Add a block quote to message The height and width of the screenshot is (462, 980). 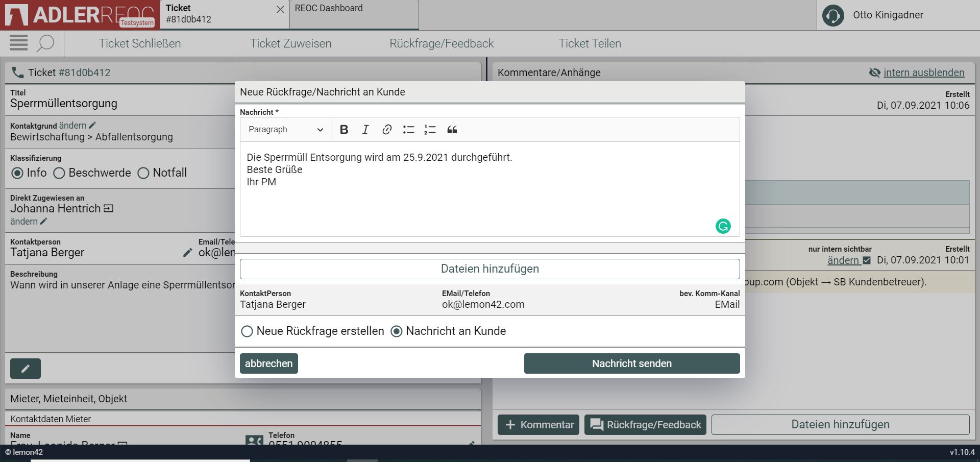[452, 130]
